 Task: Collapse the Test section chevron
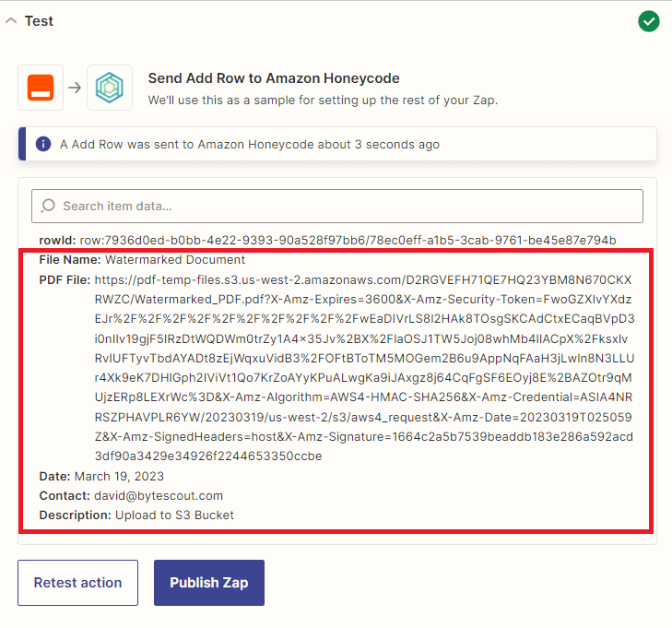11,21
